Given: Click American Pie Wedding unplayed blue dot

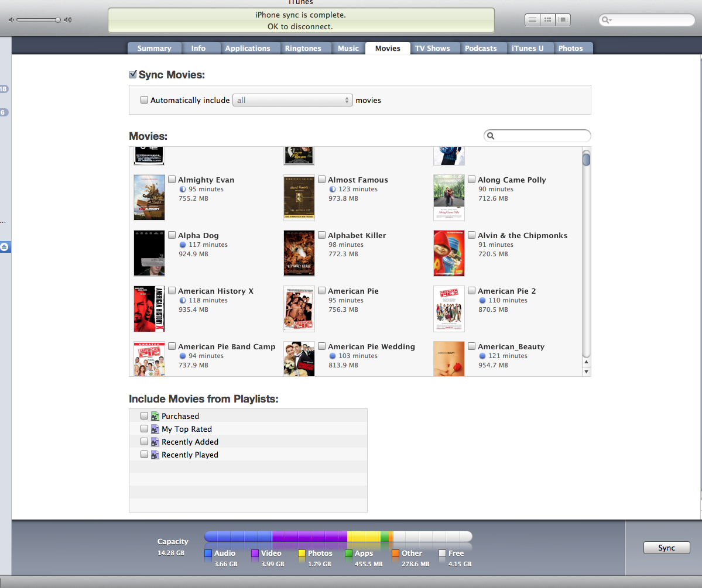Looking at the screenshot, I should (333, 356).
